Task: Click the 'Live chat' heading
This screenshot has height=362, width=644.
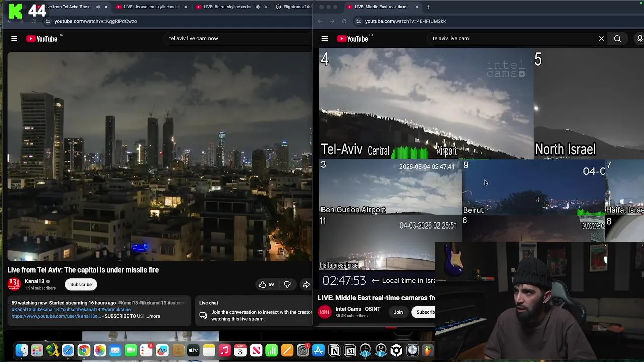Action: pyautogui.click(x=209, y=303)
